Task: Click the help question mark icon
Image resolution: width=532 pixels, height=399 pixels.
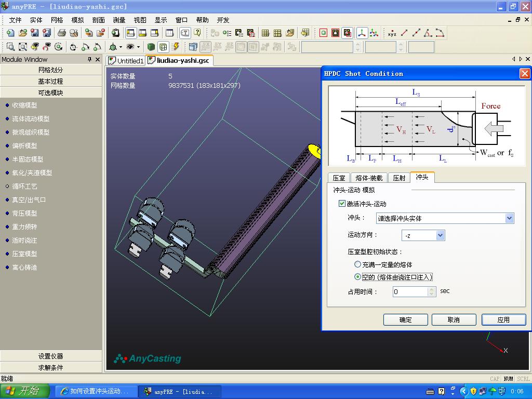Action: [197, 33]
